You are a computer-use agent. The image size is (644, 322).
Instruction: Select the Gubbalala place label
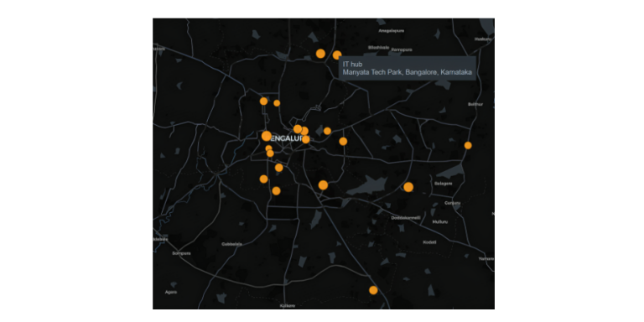(231, 243)
